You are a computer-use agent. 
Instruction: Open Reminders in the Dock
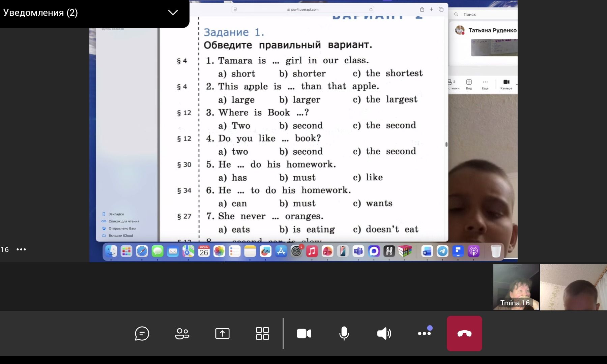pos(235,251)
